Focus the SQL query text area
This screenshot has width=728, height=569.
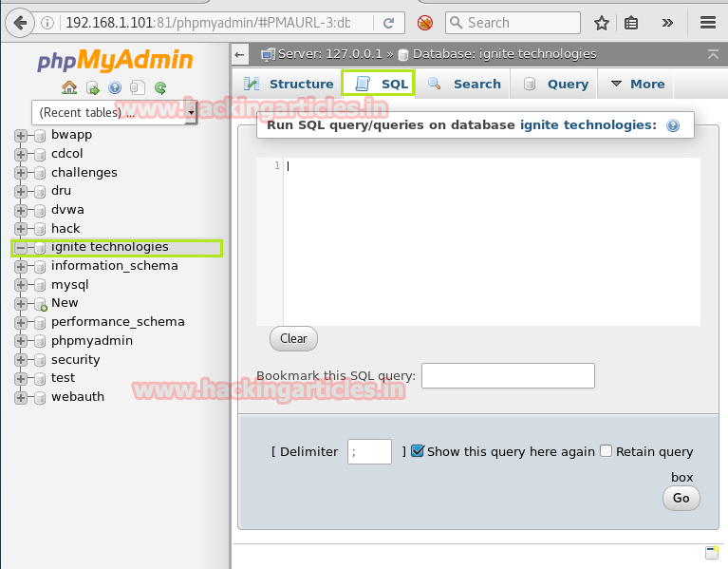point(492,241)
